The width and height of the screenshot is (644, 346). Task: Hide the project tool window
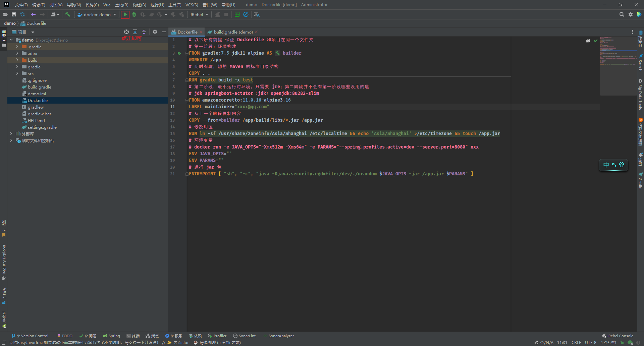164,32
